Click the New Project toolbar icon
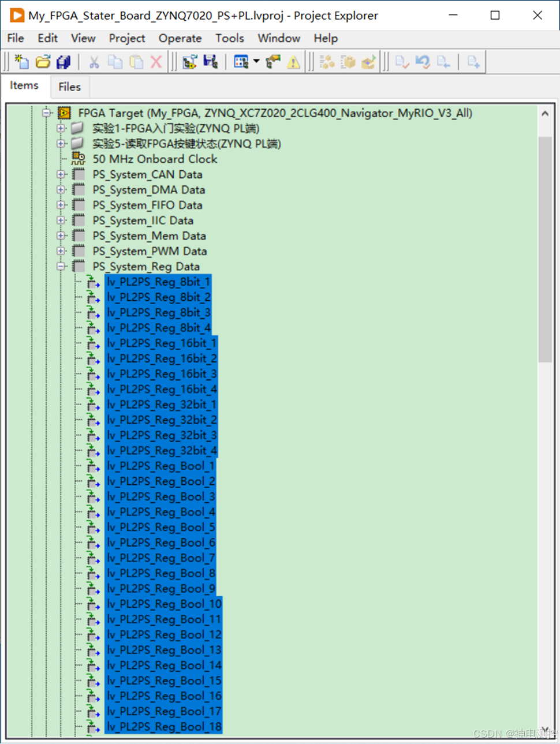560x744 pixels. [x=22, y=62]
